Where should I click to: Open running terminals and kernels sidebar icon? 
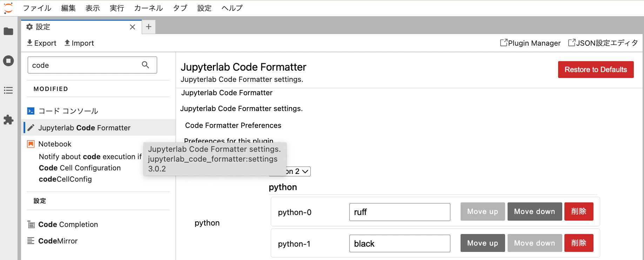8,61
